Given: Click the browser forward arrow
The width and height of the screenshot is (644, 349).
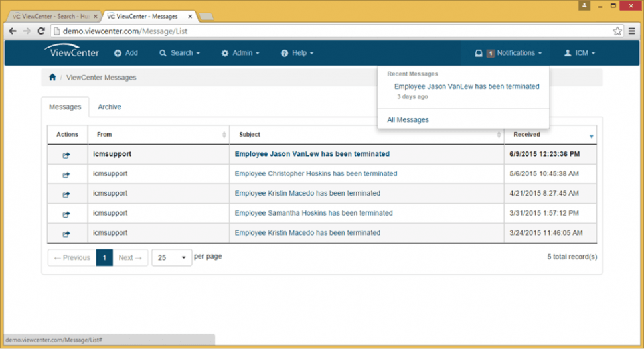Looking at the screenshot, I should (x=27, y=31).
